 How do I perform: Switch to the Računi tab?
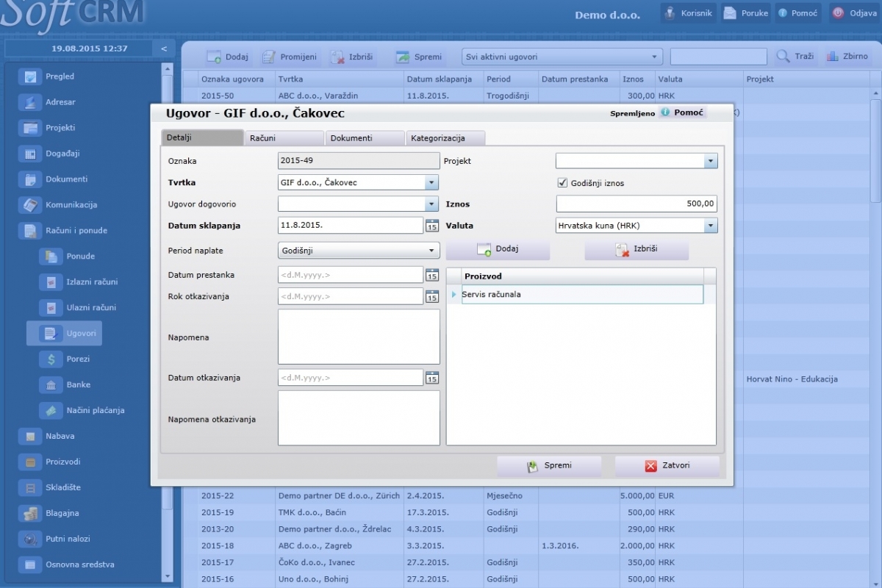[284, 137]
